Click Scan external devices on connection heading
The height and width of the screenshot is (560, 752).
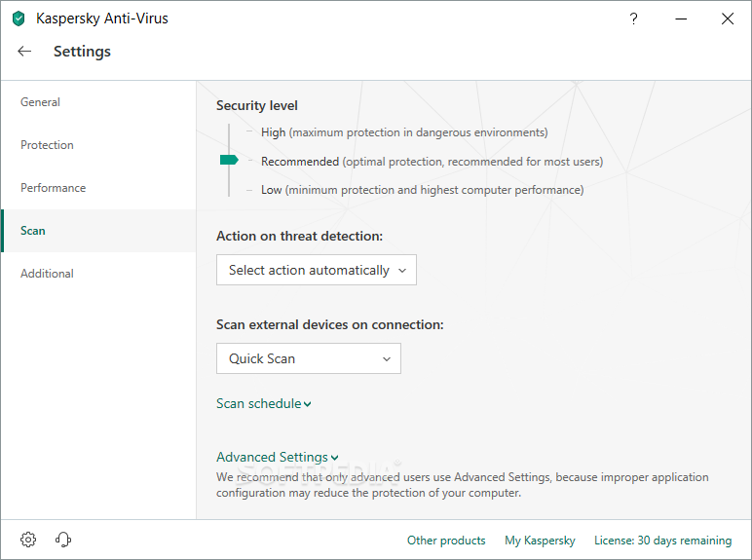(x=329, y=324)
